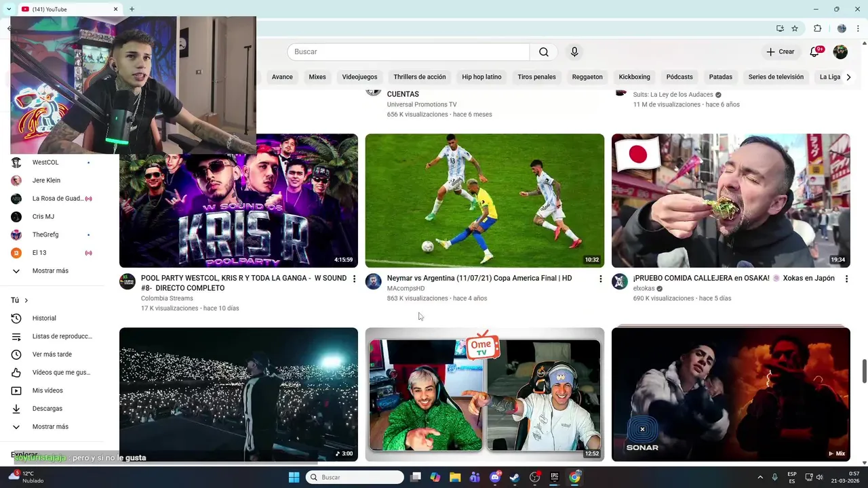Open options menu for Xokas en Japón video
The image size is (868, 488).
(x=846, y=279)
